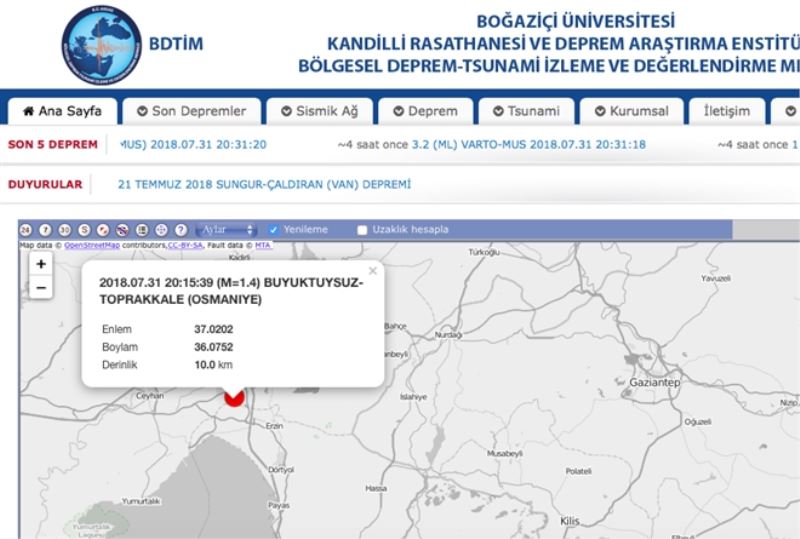Open the İletişim tab

[727, 111]
